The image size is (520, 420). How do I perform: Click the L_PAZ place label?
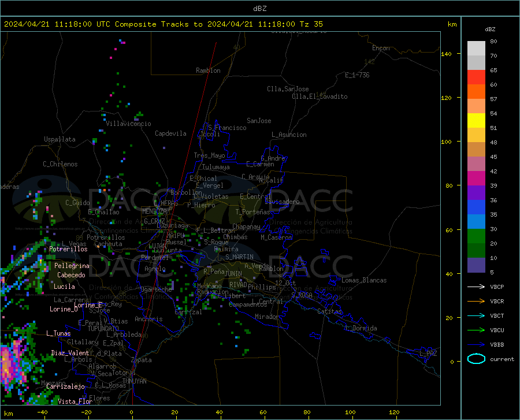pyautogui.click(x=428, y=354)
